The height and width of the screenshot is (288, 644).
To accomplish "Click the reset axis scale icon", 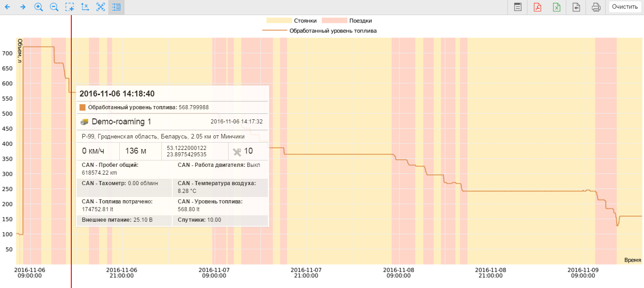I will tap(85, 7).
